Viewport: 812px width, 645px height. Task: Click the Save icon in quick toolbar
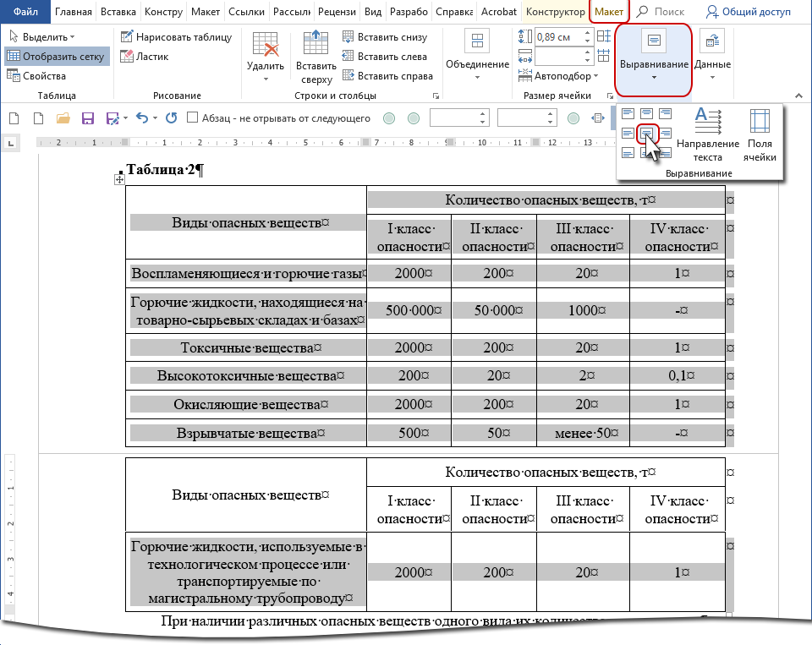coord(88,119)
